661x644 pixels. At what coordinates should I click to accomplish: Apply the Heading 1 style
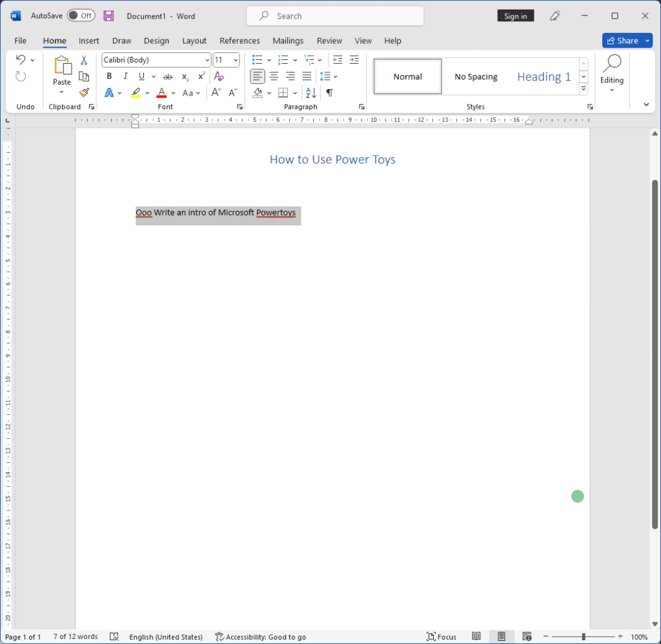coord(544,76)
